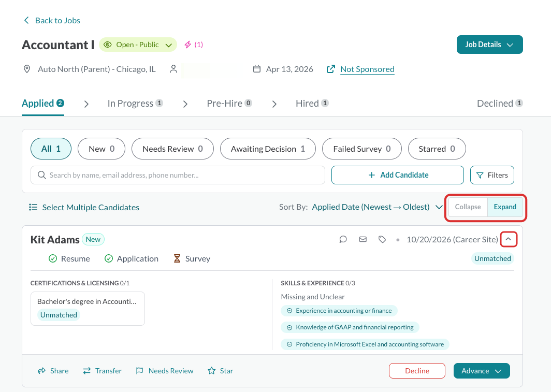Image resolution: width=551 pixels, height=392 pixels.
Task: Filter candidates by the All chip
Action: (x=51, y=149)
